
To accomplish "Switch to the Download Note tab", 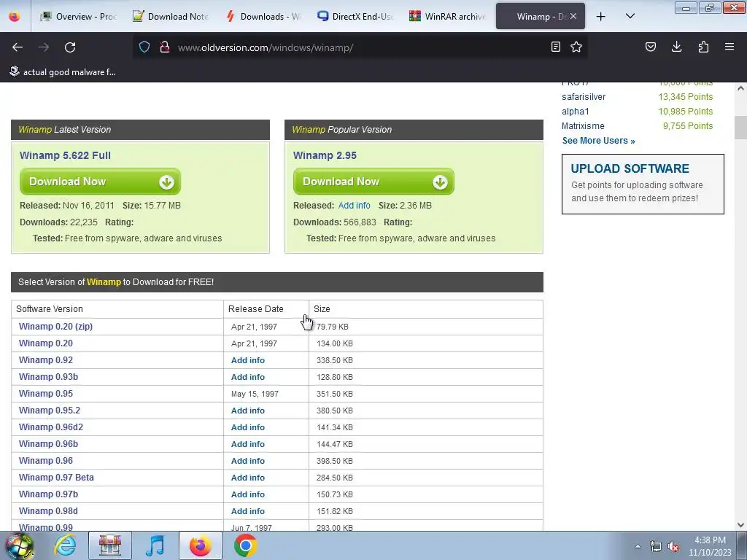I will (x=171, y=17).
